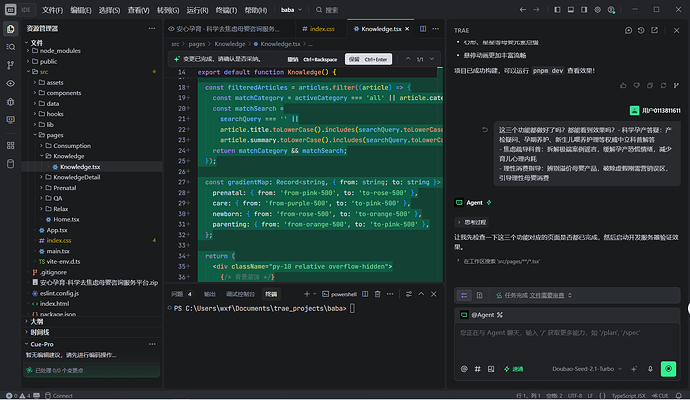Split the editor using the split icon

click(x=423, y=29)
